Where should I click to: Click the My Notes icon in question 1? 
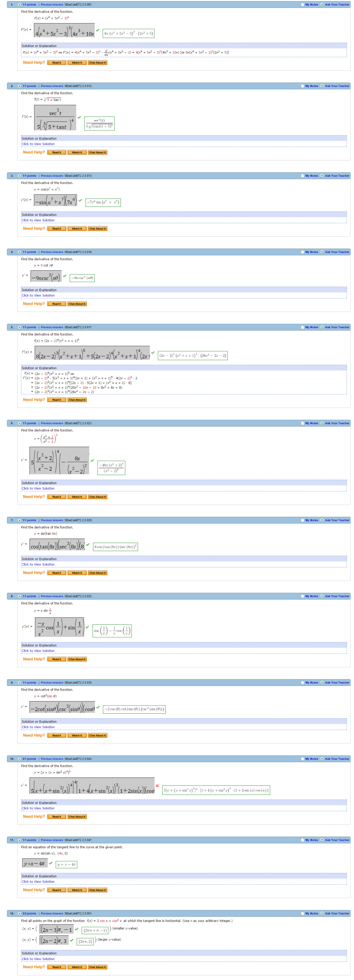coord(302,5)
